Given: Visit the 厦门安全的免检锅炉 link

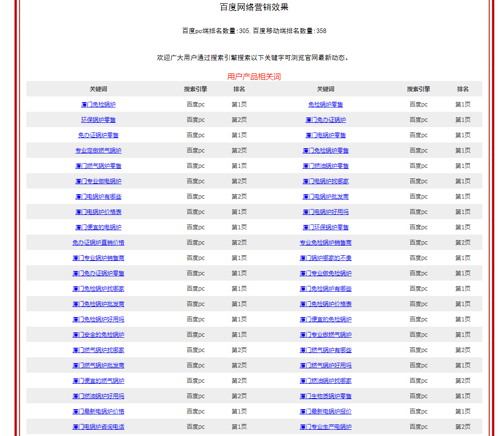Looking at the screenshot, I should tap(98, 335).
